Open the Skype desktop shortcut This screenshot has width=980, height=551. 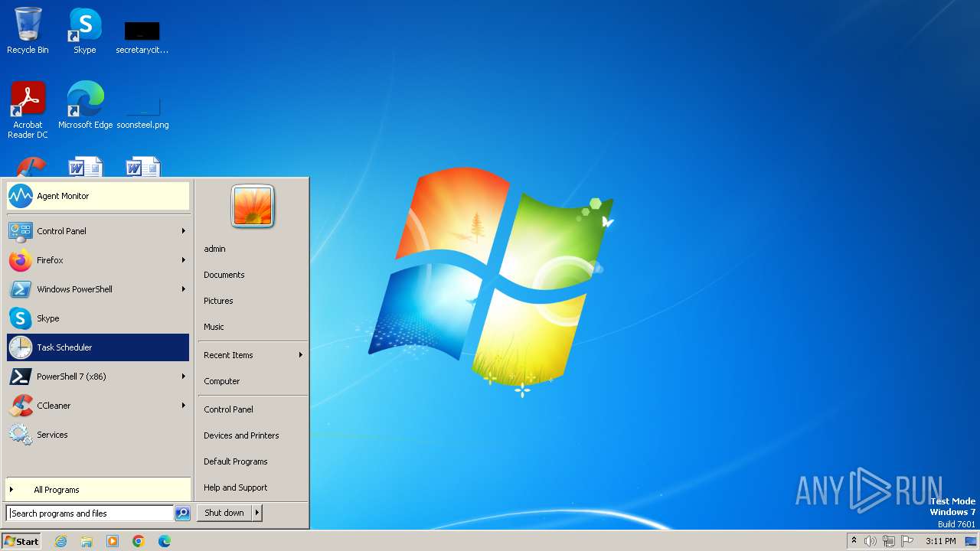[x=85, y=31]
